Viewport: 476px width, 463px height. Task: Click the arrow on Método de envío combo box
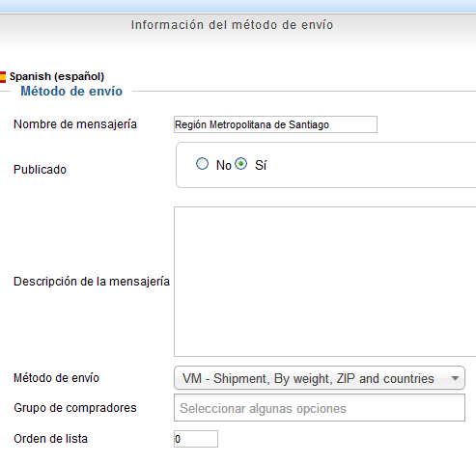(455, 378)
